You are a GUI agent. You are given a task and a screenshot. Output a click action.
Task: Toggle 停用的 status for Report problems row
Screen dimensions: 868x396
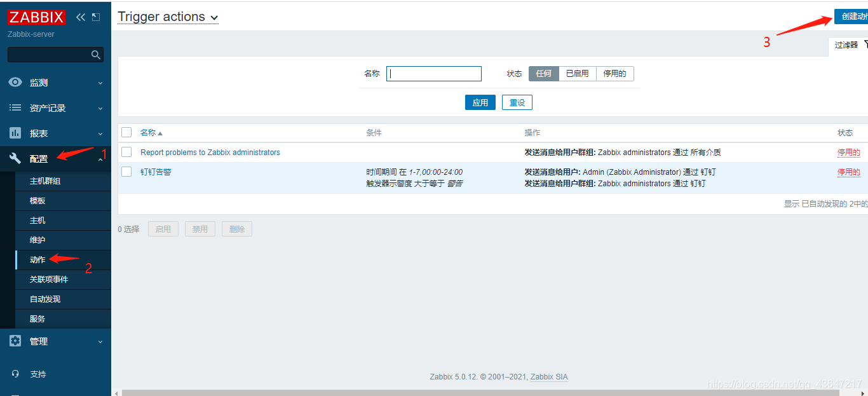tap(849, 153)
